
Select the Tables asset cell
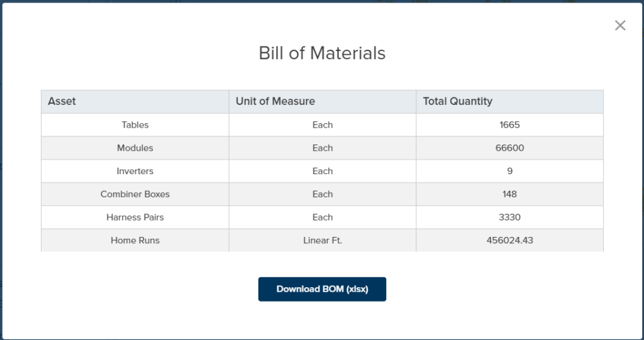coord(135,125)
